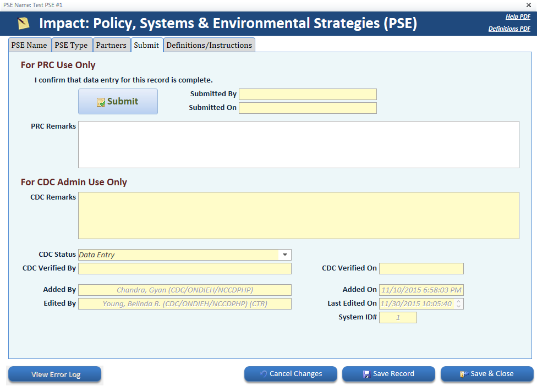Viewport: 537px width, 392px height.
Task: Open the Definitions PDF link
Action: (509, 29)
